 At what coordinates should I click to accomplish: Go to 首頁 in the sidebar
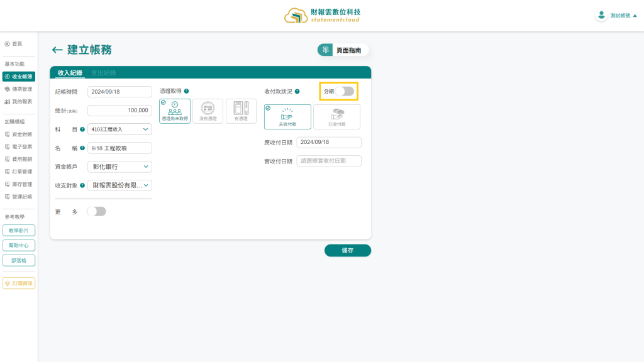(14, 44)
